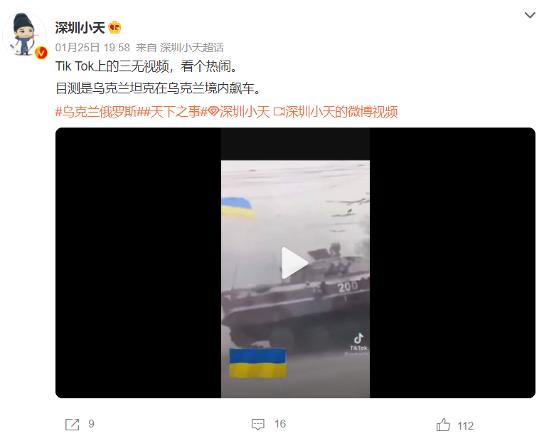Click the repost share icon
Image resolution: width=555 pixels, height=445 pixels.
pos(72,424)
